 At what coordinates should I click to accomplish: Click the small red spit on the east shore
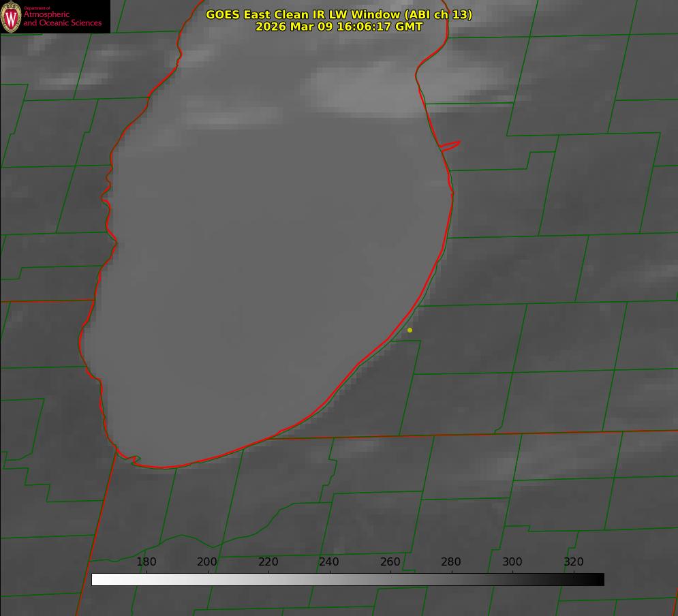click(451, 145)
